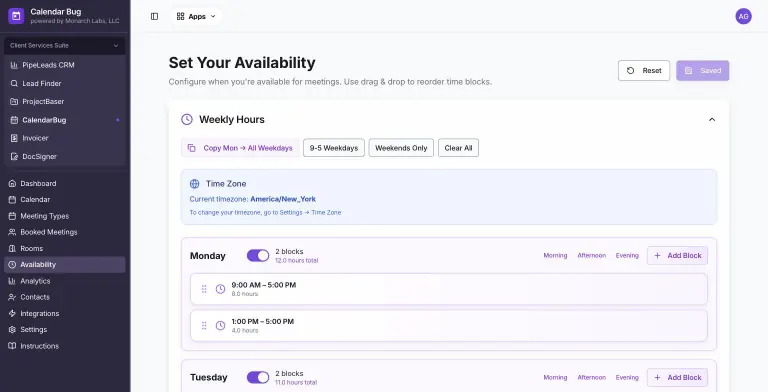Add Morning block to Tuesday
Screen dimensions: 768x392
coord(555,377)
